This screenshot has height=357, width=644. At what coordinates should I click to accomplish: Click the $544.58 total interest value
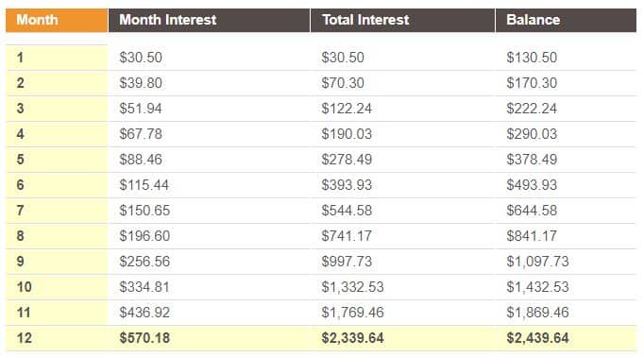(347, 211)
